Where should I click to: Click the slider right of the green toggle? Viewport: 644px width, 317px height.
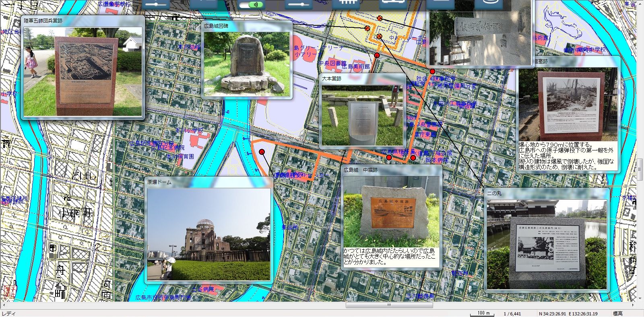point(298,4)
